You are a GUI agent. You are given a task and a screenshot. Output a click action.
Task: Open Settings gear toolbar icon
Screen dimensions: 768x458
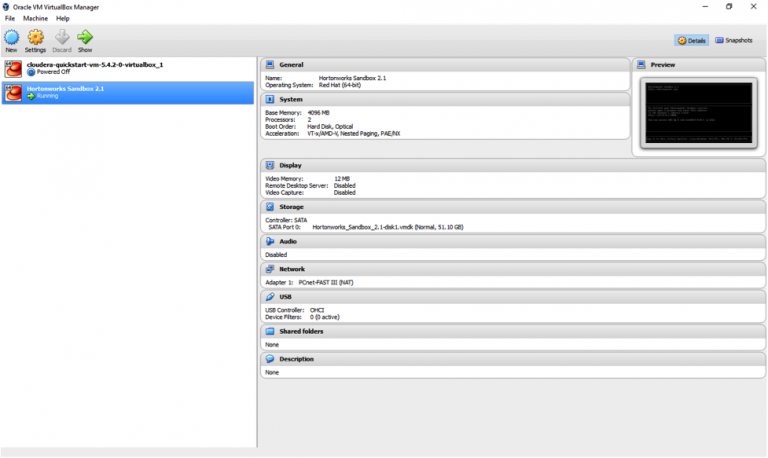click(x=35, y=37)
